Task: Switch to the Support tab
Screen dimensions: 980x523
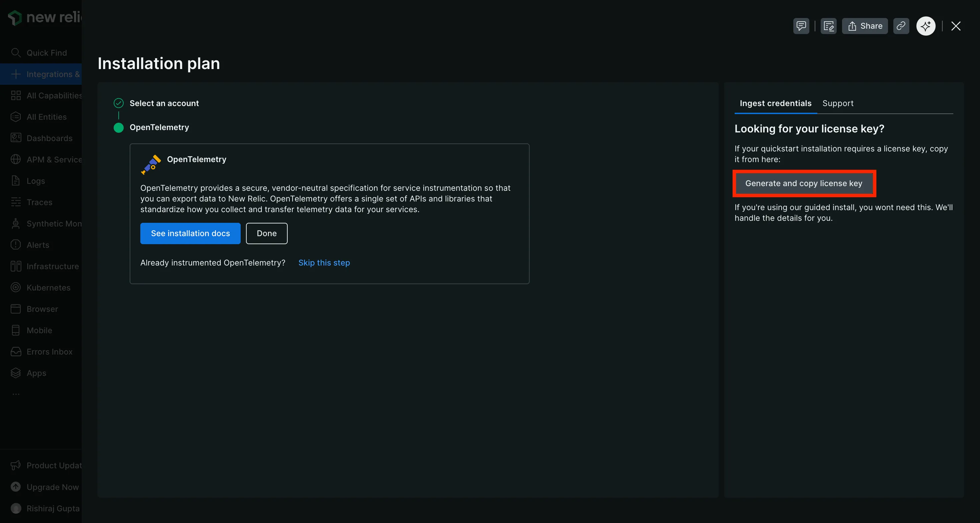Action: click(838, 103)
